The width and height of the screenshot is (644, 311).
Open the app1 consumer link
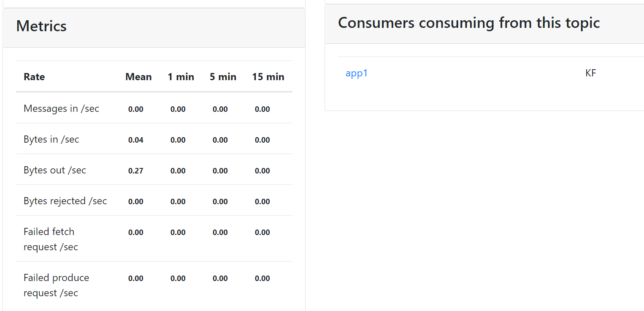click(x=357, y=73)
